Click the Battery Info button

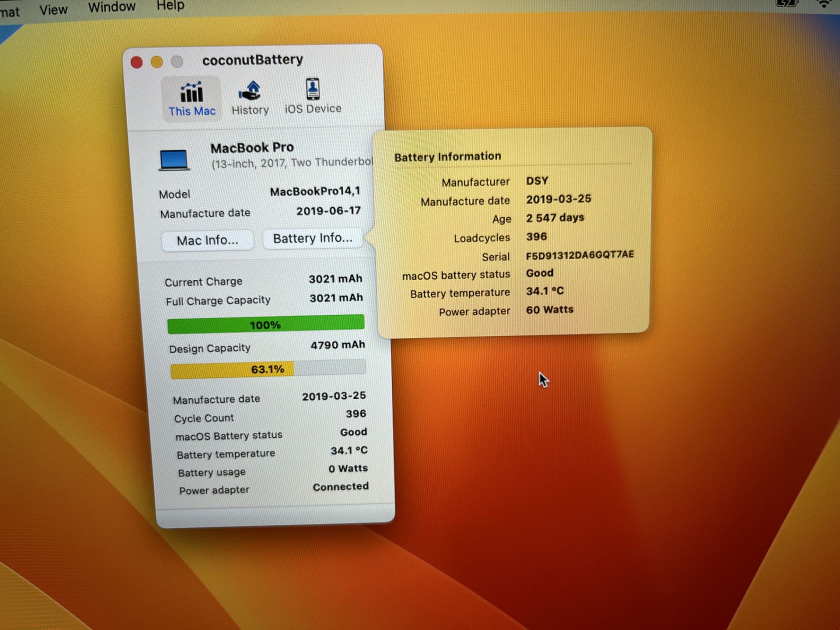click(x=313, y=238)
